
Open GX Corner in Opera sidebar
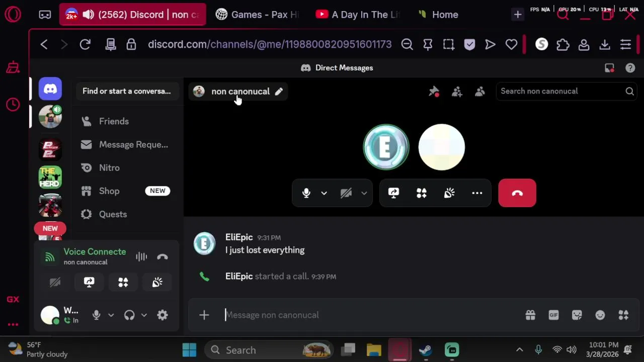tap(13, 300)
